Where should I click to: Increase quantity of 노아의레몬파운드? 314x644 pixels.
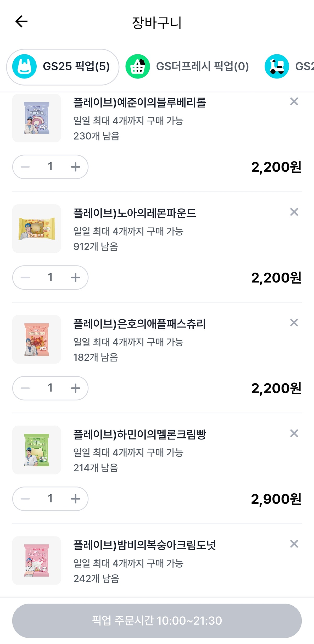(x=75, y=278)
